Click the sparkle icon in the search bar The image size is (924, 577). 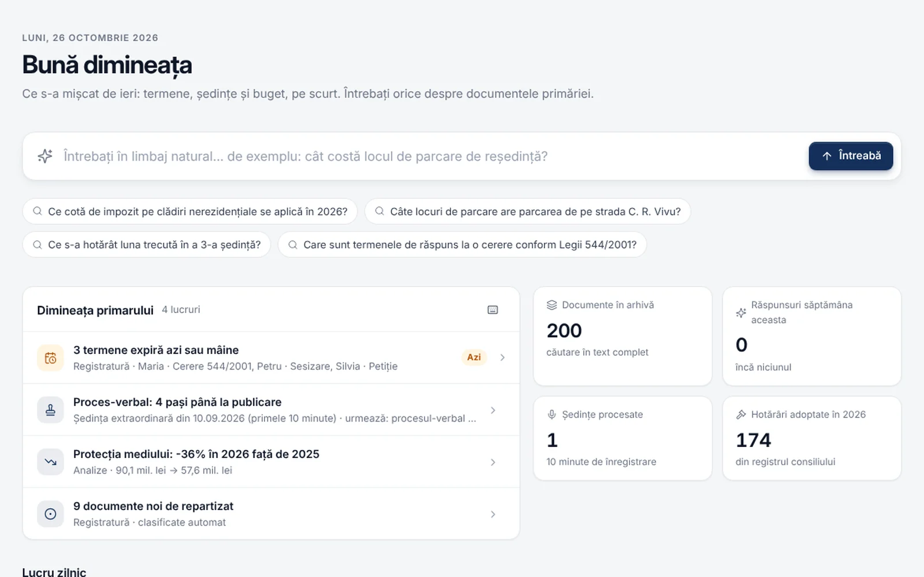pos(45,156)
